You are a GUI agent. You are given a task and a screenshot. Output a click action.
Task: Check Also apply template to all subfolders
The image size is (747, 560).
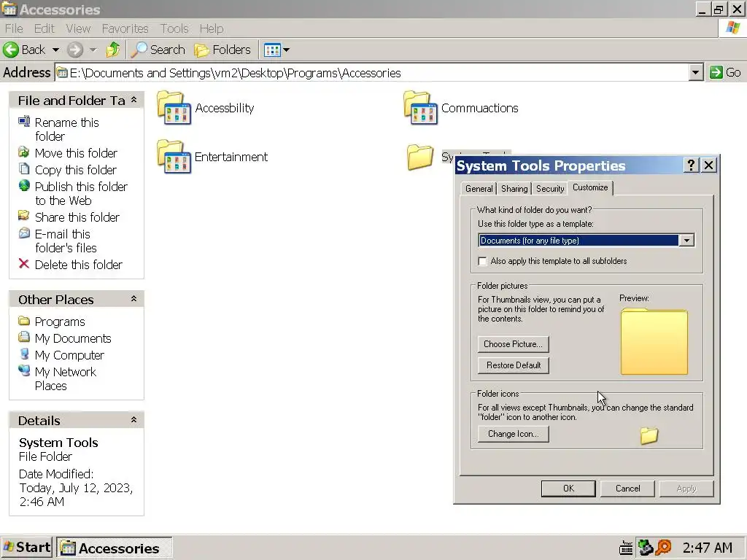point(483,261)
